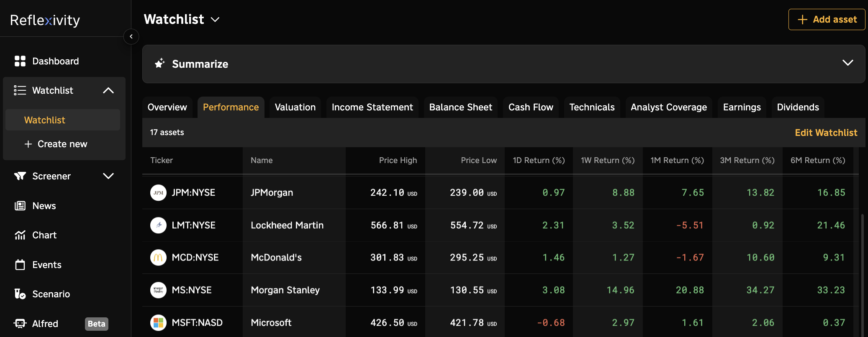Click the Reflexivity logo
Viewport: 868px width, 337px height.
click(x=45, y=20)
